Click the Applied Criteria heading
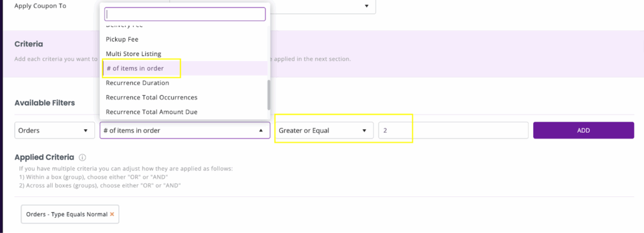The height and width of the screenshot is (233, 644). point(45,157)
